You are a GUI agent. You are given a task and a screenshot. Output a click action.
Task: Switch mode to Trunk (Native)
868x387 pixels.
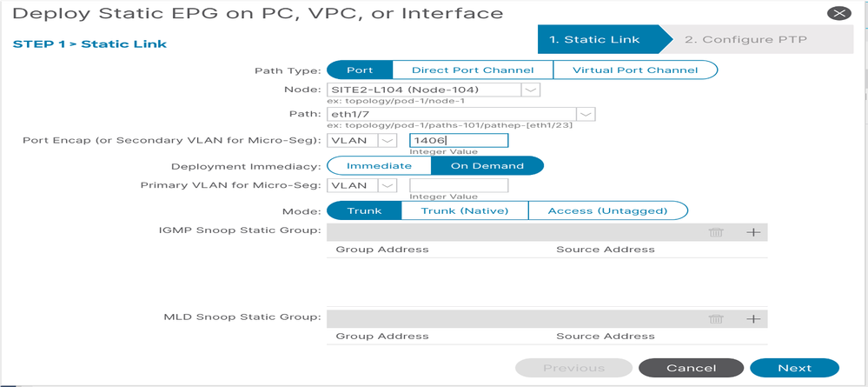(x=465, y=210)
